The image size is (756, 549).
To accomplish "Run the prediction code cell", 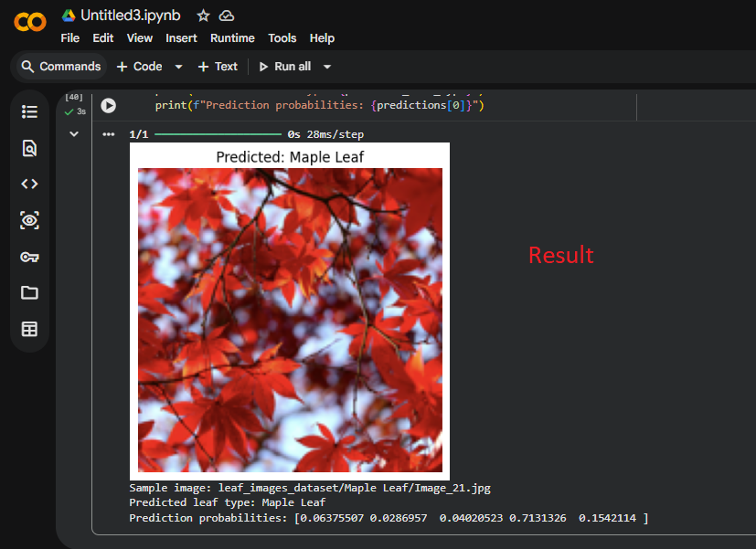I will coord(108,105).
